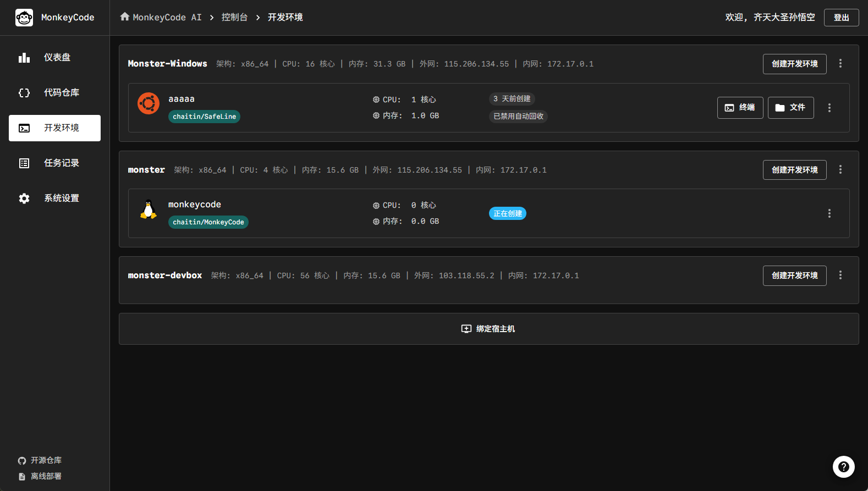Show more options for monster-devbox host
868x491 pixels.
[840, 275]
